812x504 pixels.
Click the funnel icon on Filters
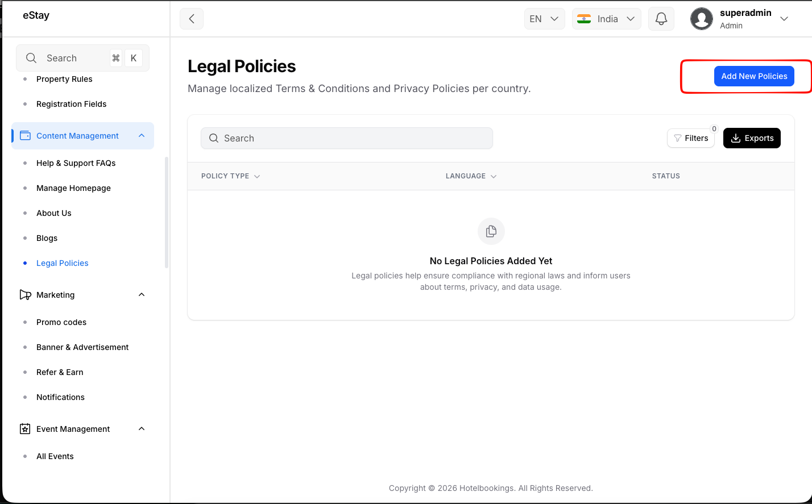[678, 138]
